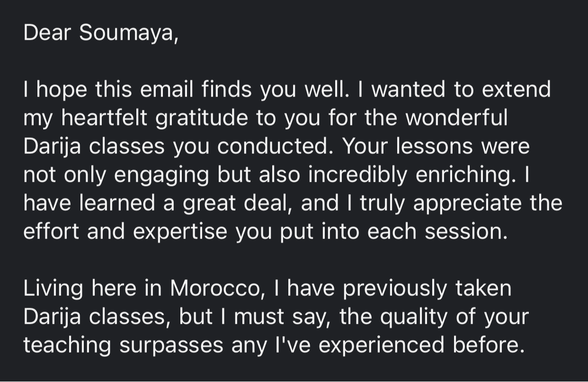This screenshot has height=382, width=588.
Task: Click the word "experienced" in the last line
Action: point(382,345)
